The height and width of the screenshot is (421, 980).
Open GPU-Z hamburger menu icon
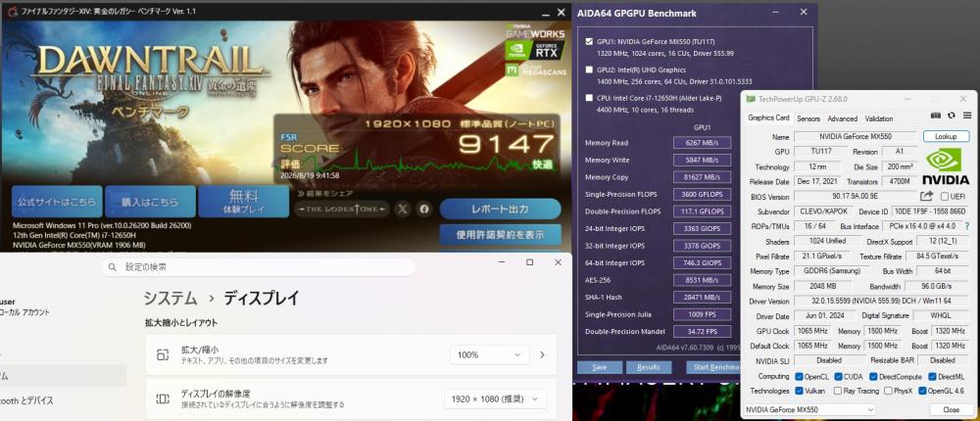pos(967,116)
